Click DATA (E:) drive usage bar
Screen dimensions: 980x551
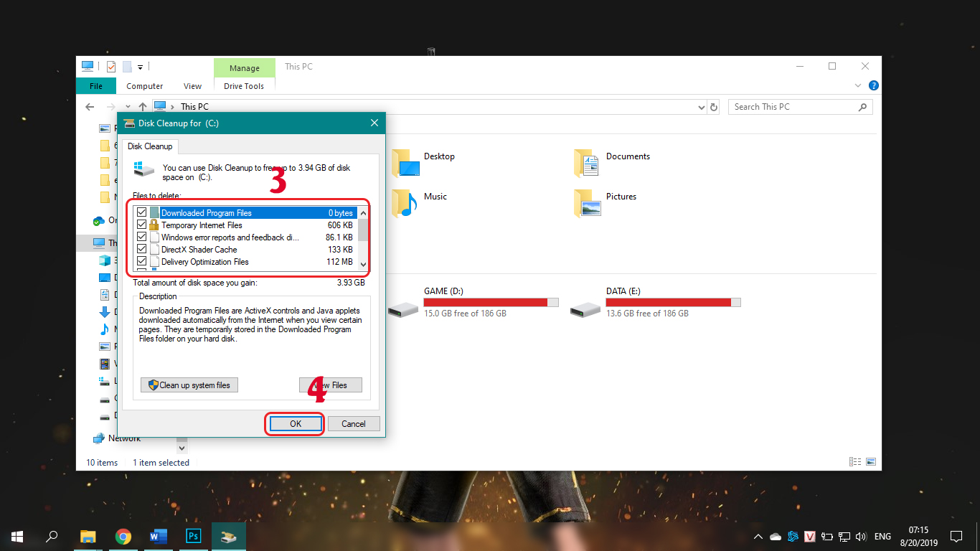click(x=673, y=302)
